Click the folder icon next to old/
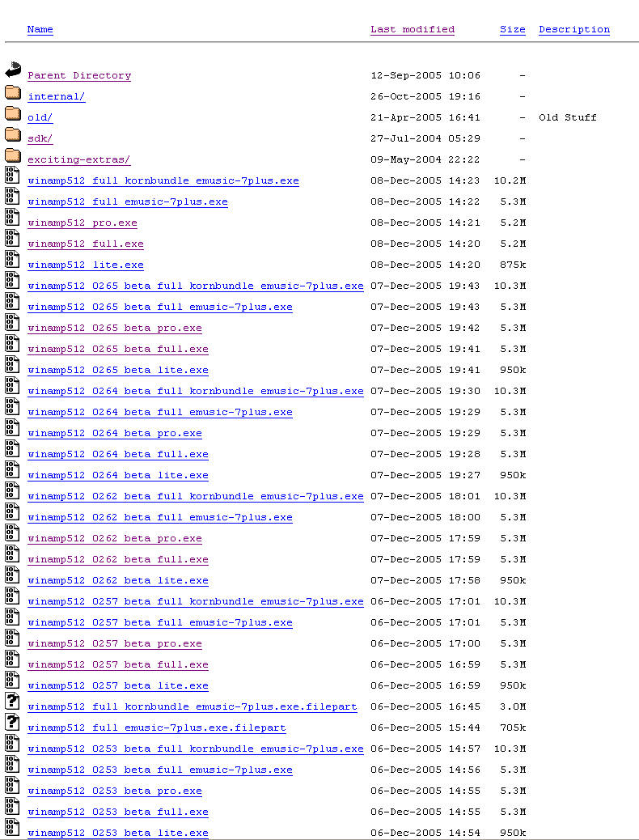 pyautogui.click(x=13, y=113)
